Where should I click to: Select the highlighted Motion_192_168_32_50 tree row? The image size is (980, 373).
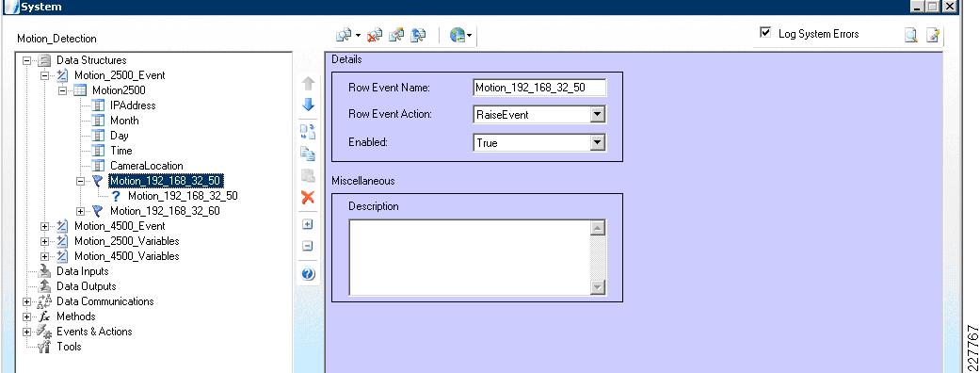tap(166, 181)
